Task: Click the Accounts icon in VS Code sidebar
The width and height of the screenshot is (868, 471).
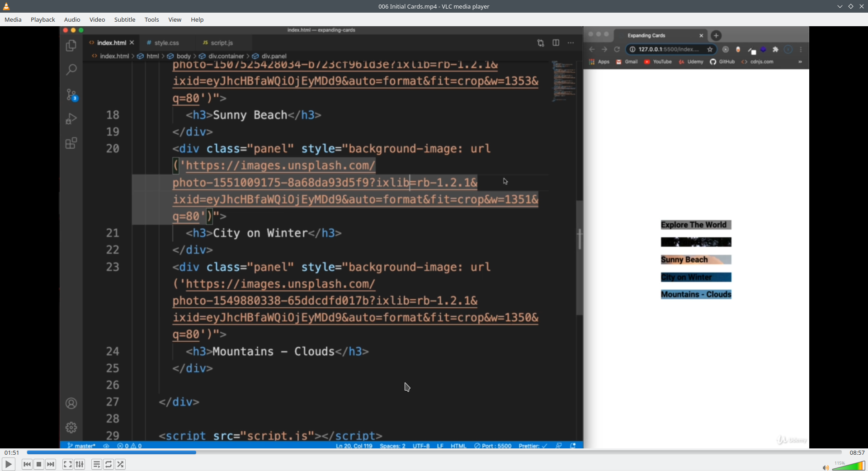Action: point(71,403)
